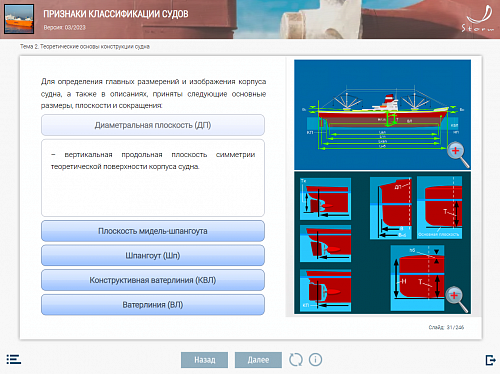
Task: Expand the Ватерлиния (ВЛ) section
Action: [x=153, y=305]
